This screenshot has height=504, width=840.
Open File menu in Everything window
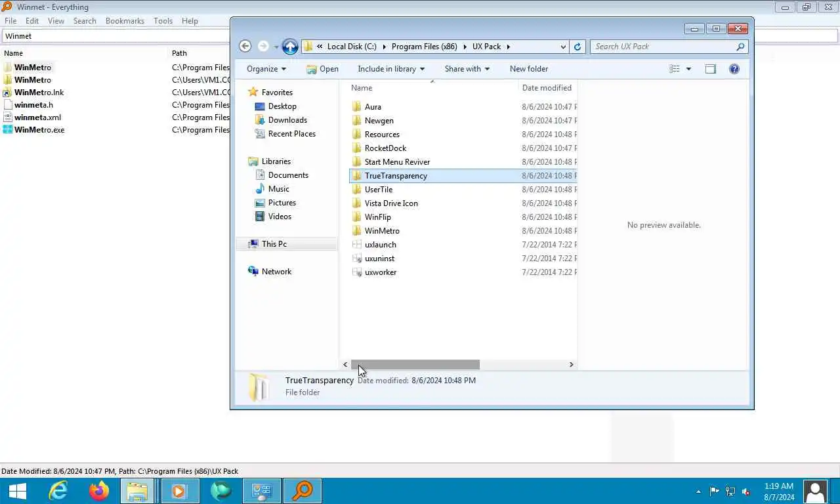click(x=10, y=21)
